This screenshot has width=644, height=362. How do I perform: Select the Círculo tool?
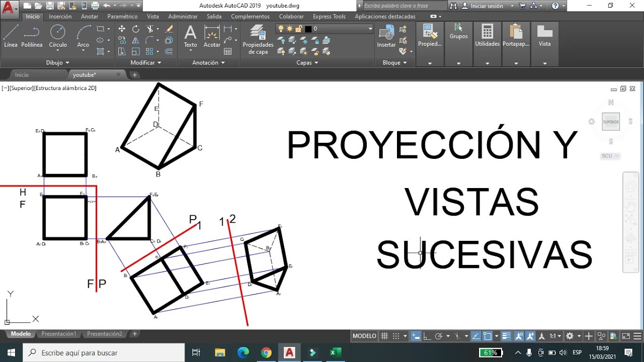[58, 36]
